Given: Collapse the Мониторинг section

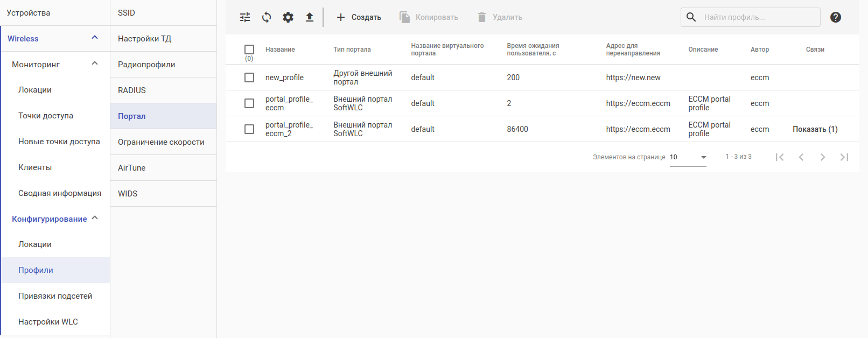Looking at the screenshot, I should pos(95,64).
